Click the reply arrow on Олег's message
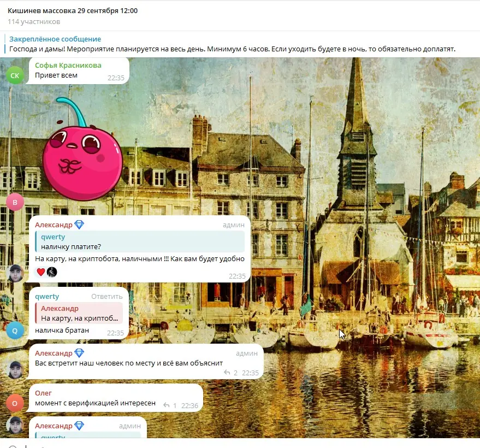This screenshot has width=480, height=448. point(166,405)
